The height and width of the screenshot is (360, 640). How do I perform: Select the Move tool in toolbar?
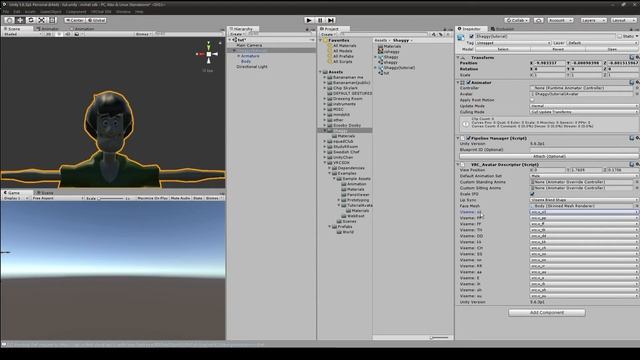[x=20, y=20]
